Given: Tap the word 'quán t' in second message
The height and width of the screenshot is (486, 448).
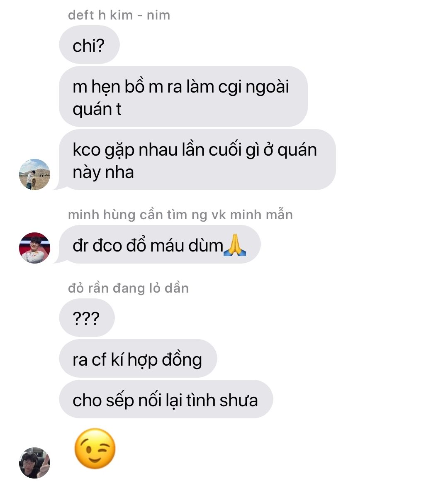Looking at the screenshot, I should tap(97, 110).
